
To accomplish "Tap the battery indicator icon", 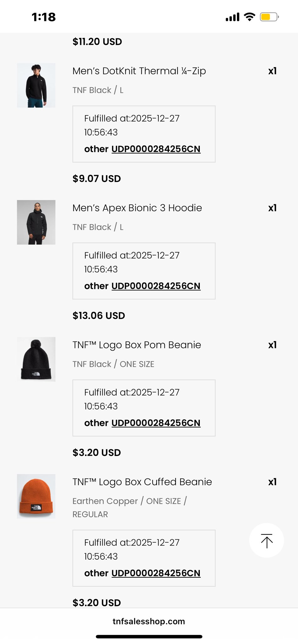I will point(269,17).
